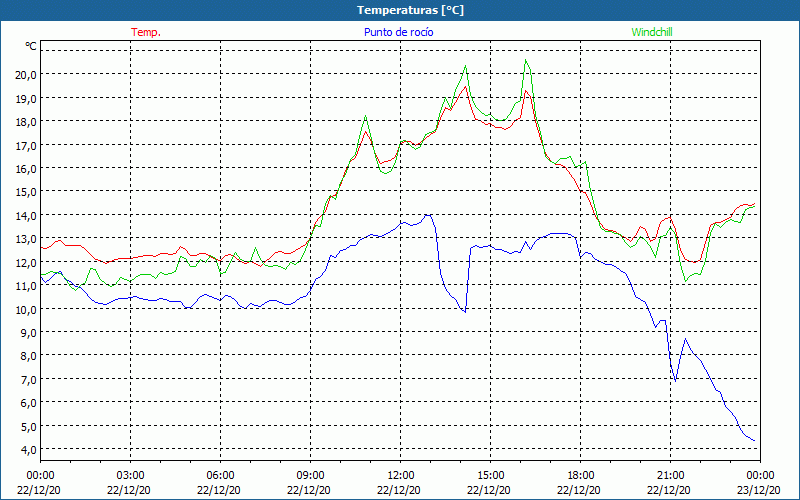Click the 06:00 time axis label

[220, 476]
